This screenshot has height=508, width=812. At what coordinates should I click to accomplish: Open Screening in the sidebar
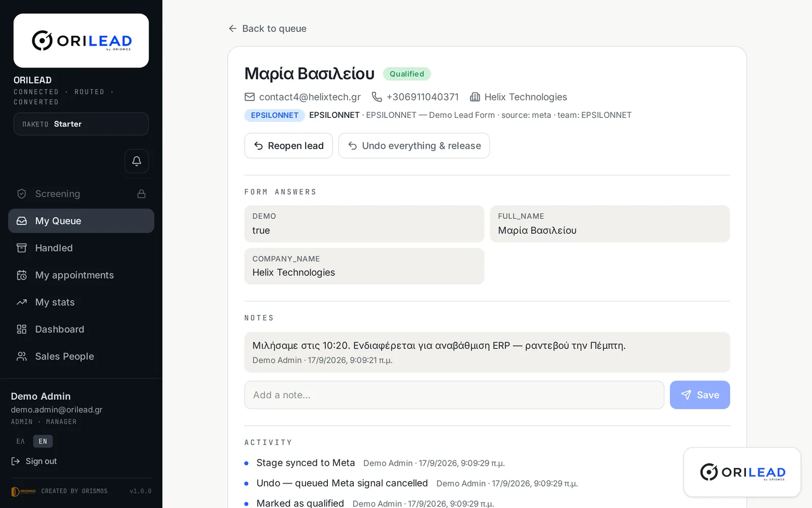[81, 194]
